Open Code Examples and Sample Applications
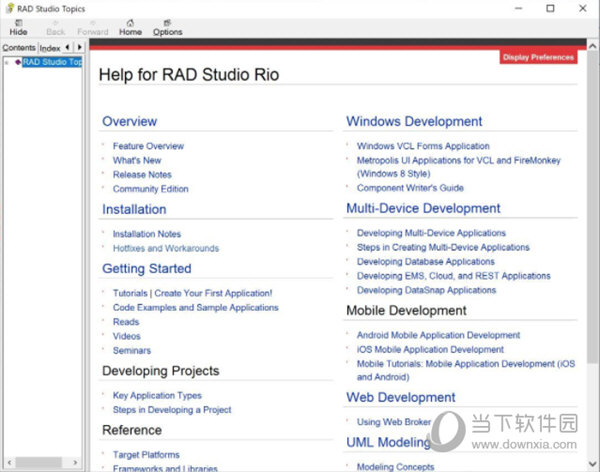The height and width of the screenshot is (472, 600). click(196, 307)
